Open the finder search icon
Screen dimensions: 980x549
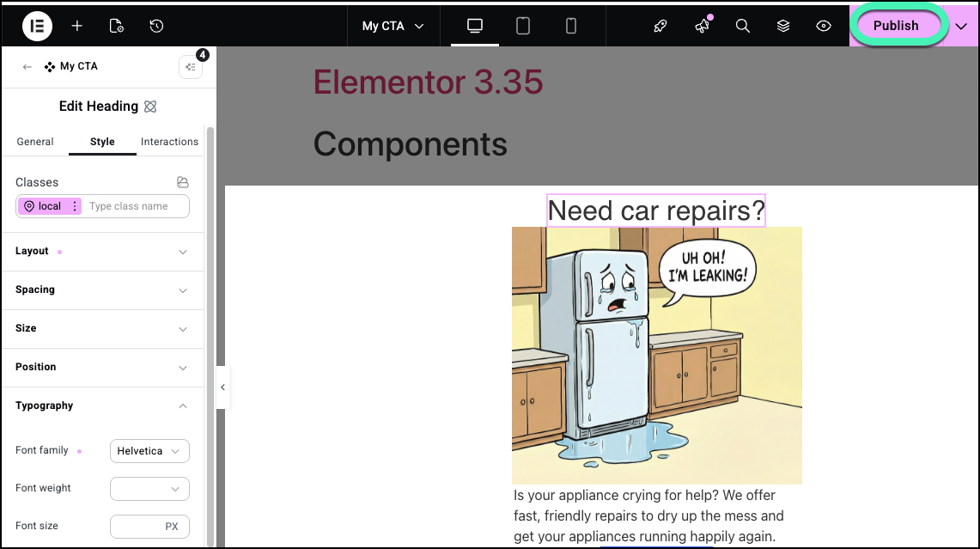click(742, 26)
